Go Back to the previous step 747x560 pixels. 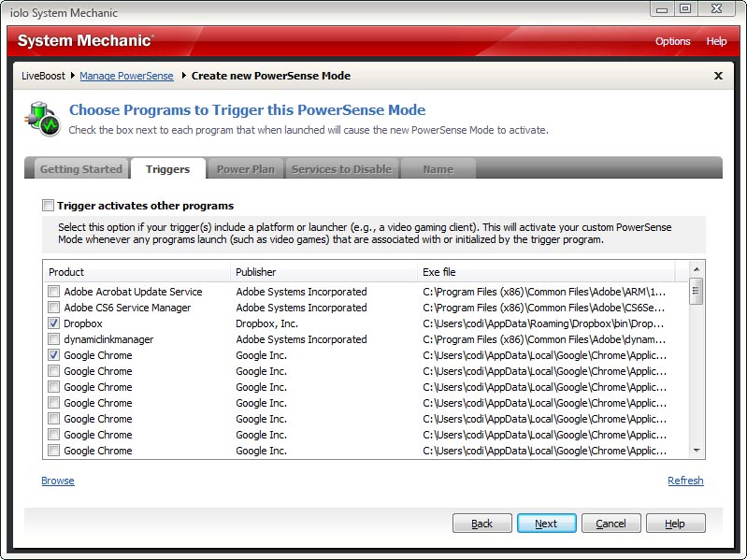point(482,524)
